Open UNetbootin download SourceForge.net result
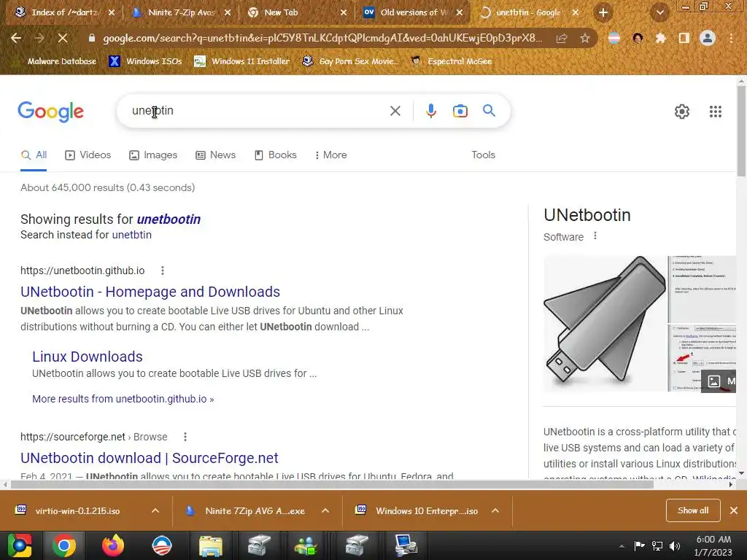The image size is (747, 560). (149, 458)
